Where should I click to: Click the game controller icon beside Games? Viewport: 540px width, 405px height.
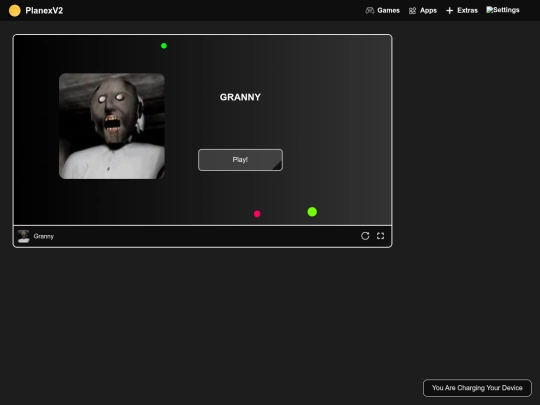(x=370, y=11)
